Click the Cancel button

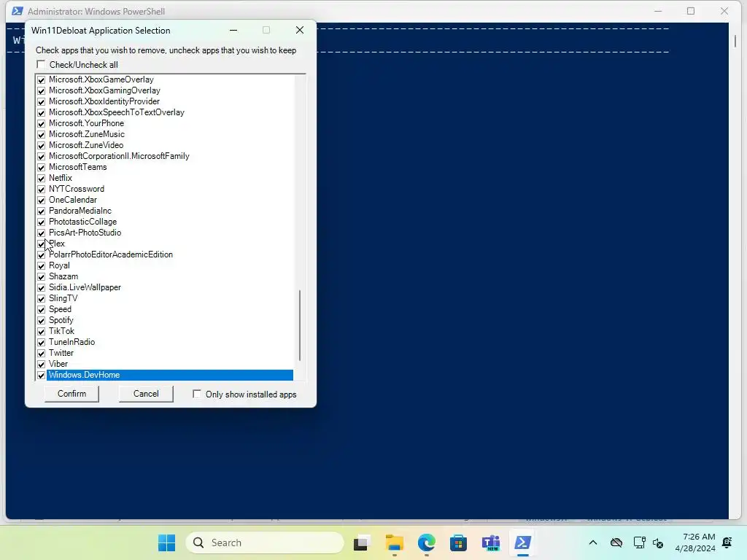[146, 394]
